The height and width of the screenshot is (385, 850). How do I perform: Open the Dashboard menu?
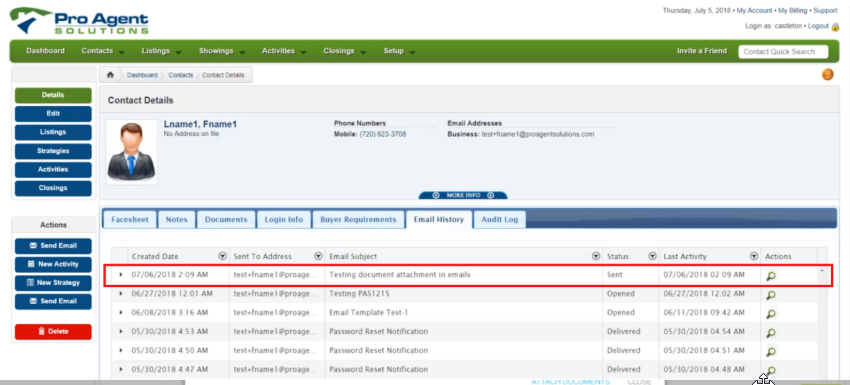(x=46, y=51)
